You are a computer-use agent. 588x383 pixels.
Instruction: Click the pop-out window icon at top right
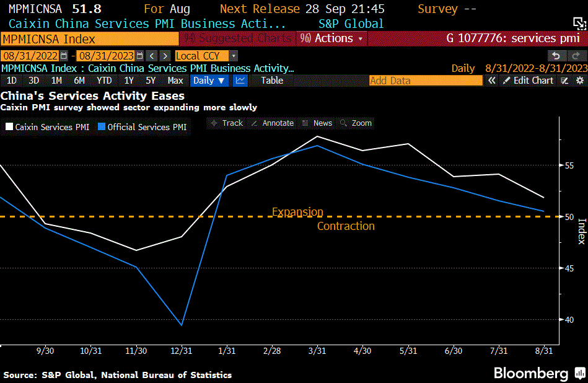pyautogui.click(x=580, y=24)
